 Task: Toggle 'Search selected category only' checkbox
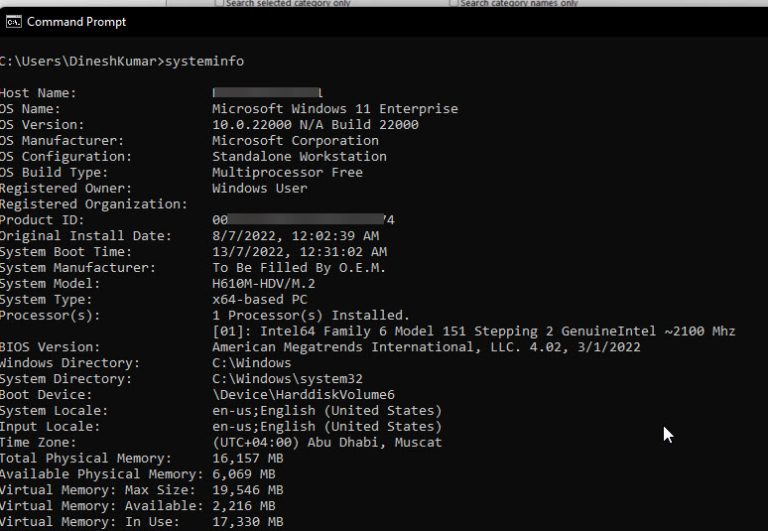[219, 3]
